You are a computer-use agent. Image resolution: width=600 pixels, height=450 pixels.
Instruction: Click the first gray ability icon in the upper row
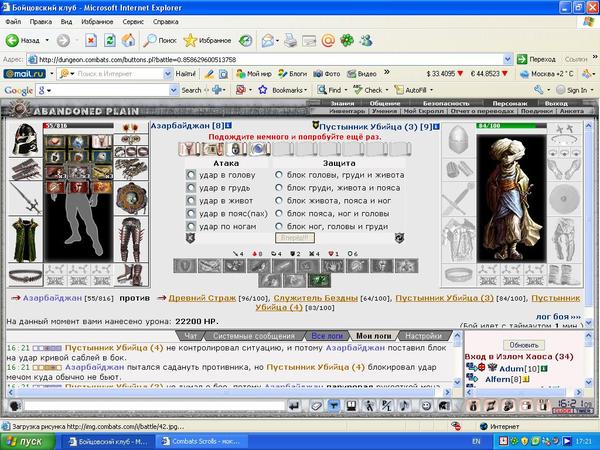185,266
